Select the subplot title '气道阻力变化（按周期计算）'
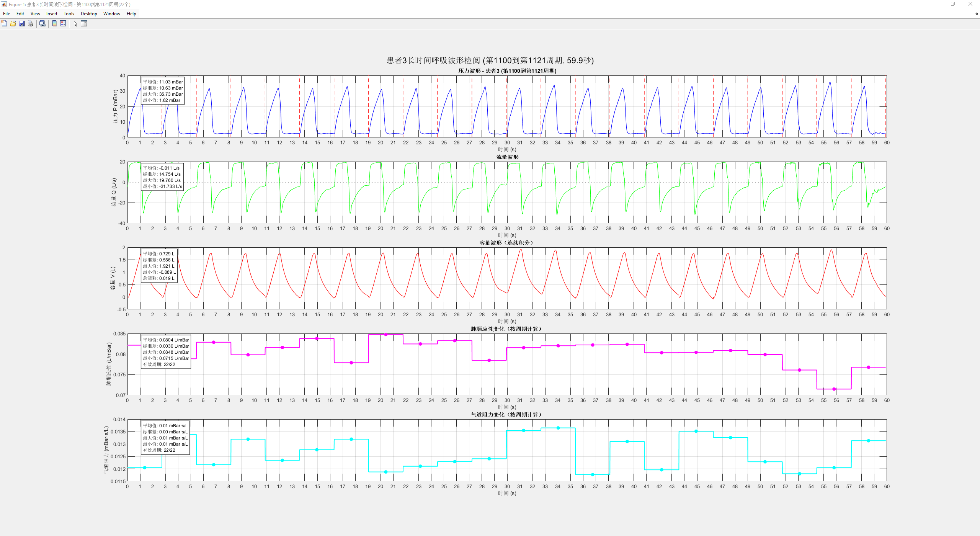Viewport: 980px width, 536px height. click(506, 415)
